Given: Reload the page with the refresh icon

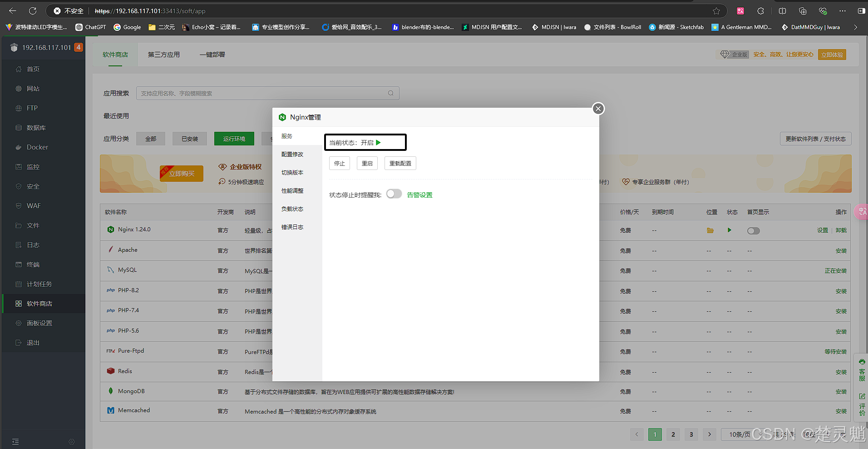Looking at the screenshot, I should tap(33, 11).
